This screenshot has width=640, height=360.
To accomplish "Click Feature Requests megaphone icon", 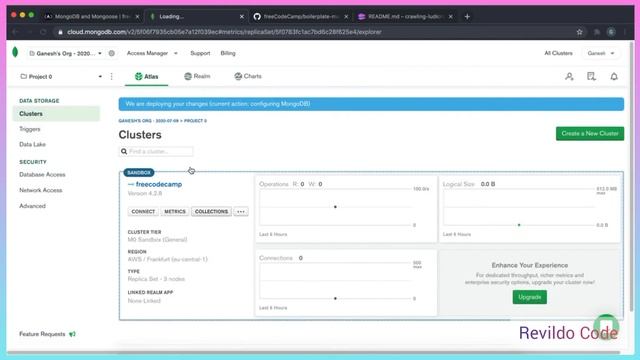I will click(x=72, y=334).
